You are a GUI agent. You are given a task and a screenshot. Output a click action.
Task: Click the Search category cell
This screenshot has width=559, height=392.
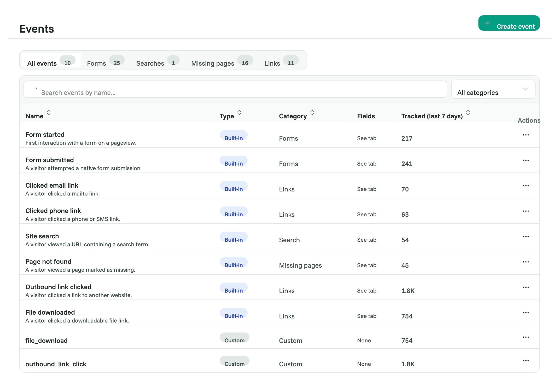[x=289, y=240]
